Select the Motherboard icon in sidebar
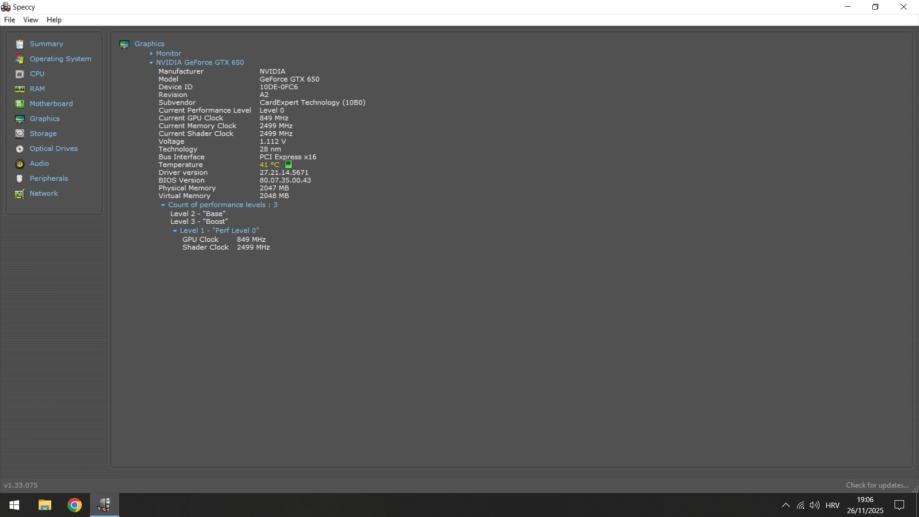The width and height of the screenshot is (919, 517). point(19,104)
